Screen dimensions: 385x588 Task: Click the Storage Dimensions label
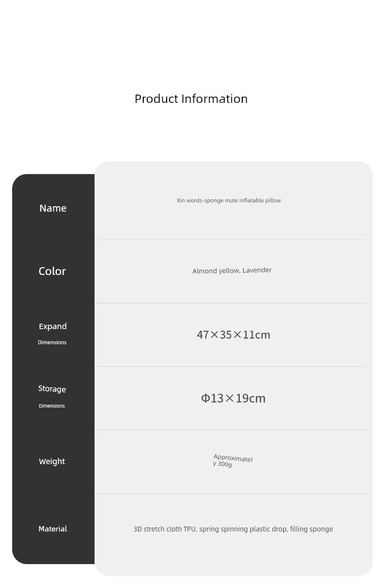click(52, 396)
